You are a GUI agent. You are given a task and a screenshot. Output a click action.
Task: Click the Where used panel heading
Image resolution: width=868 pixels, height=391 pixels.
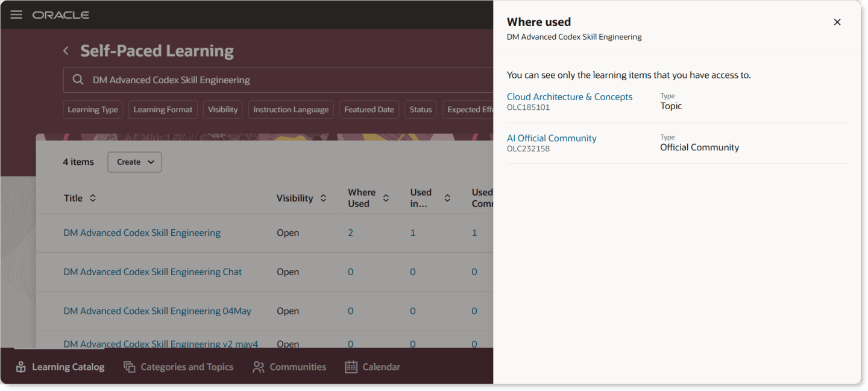(x=539, y=22)
